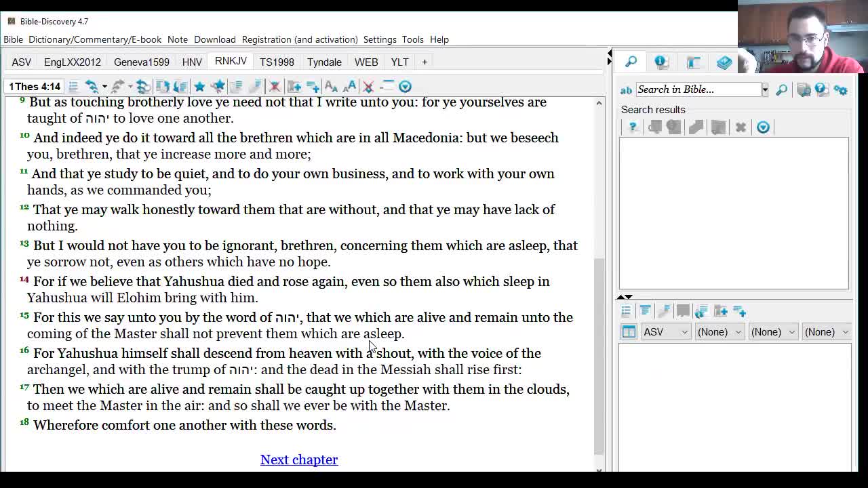Open the Settings menu
Image resolution: width=868 pixels, height=488 pixels.
tap(380, 39)
